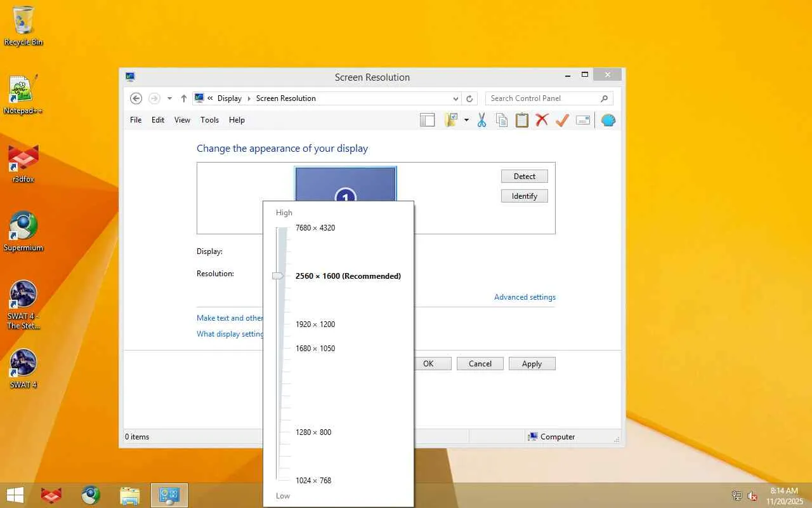The image size is (812, 508).
Task: Expand the breadcrumb chevron before Display
Action: (210, 98)
